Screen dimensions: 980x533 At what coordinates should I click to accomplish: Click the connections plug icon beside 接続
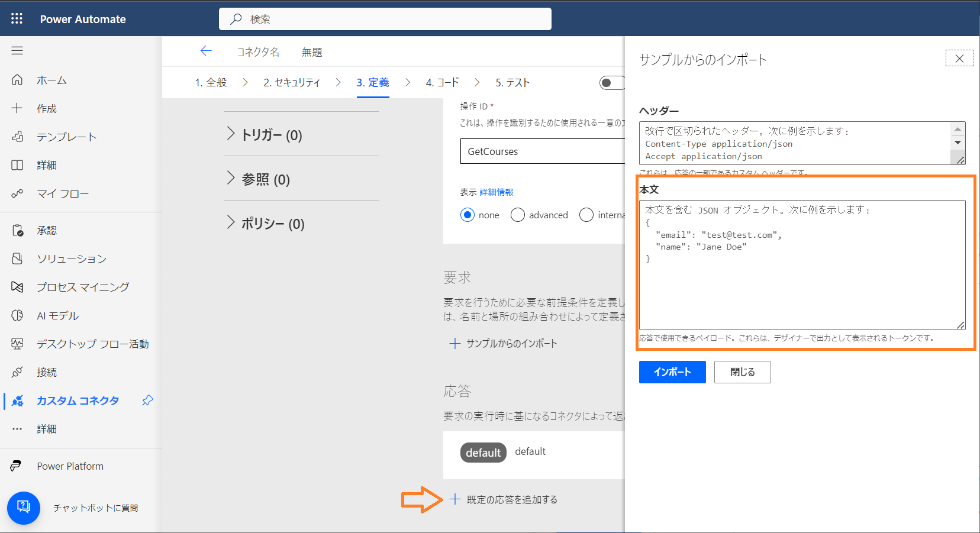17,372
